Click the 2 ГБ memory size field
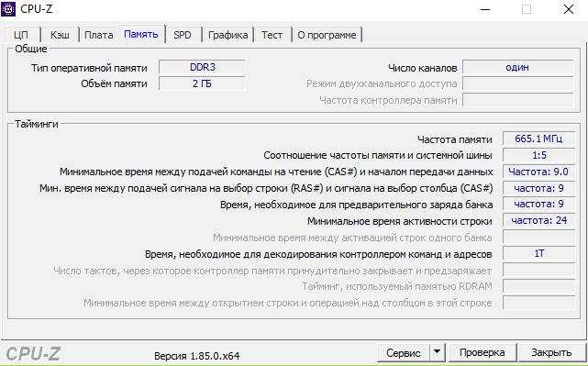This screenshot has height=366, width=588. point(202,83)
